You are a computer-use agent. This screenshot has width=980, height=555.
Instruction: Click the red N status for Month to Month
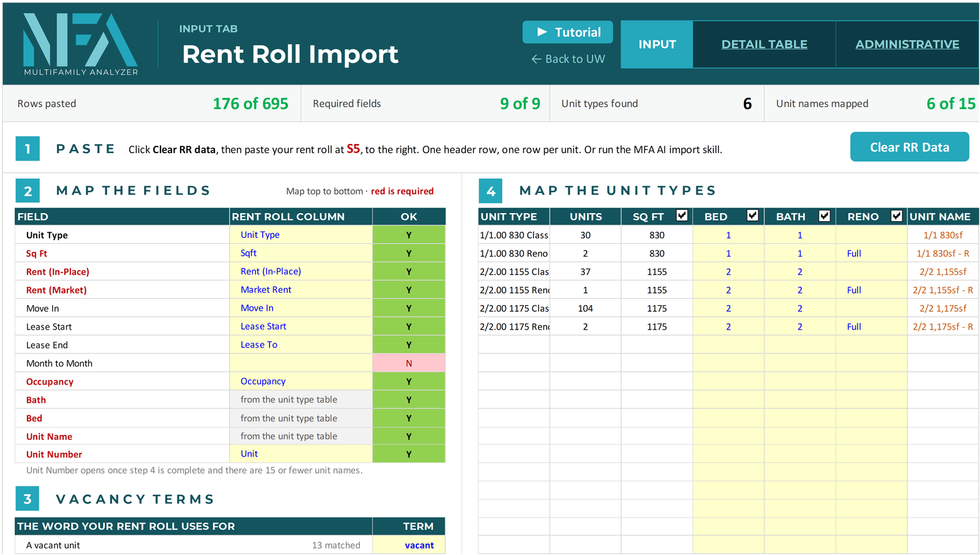tap(409, 363)
